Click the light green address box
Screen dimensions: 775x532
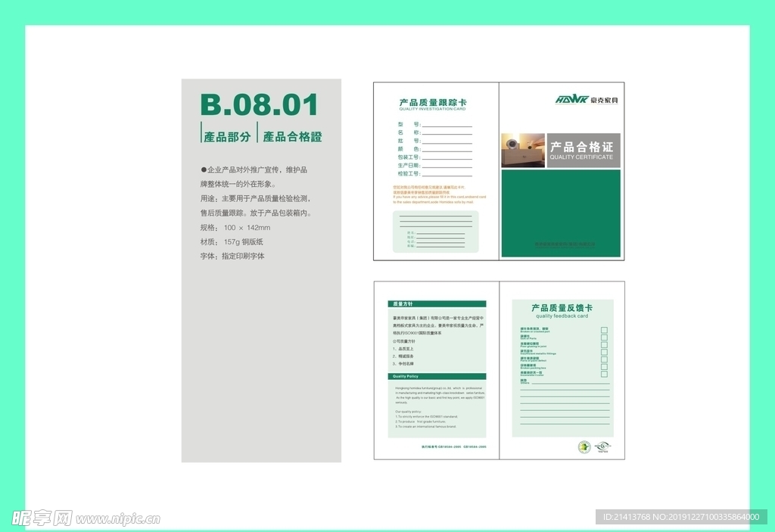tap(435, 232)
